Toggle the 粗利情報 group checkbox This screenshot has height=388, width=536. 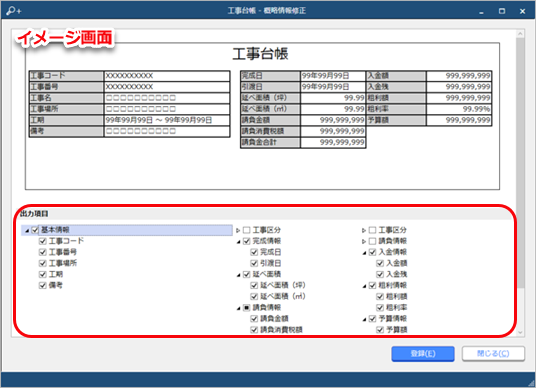coord(372,285)
